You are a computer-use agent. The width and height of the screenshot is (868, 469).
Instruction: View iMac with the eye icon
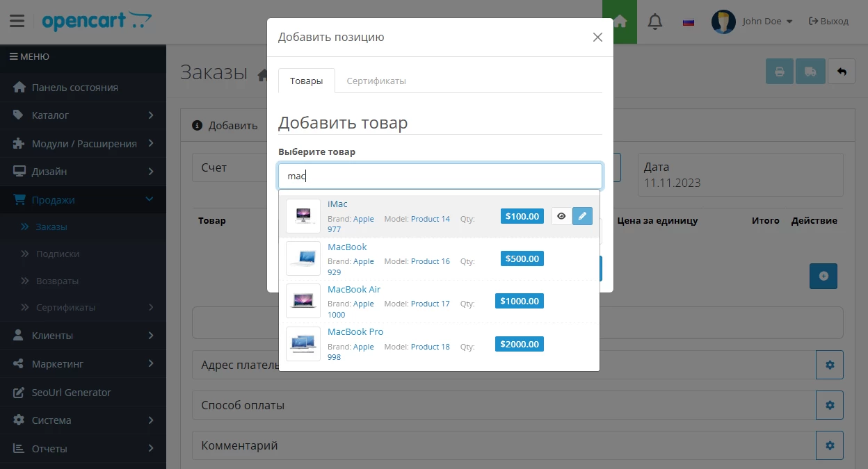(x=561, y=216)
